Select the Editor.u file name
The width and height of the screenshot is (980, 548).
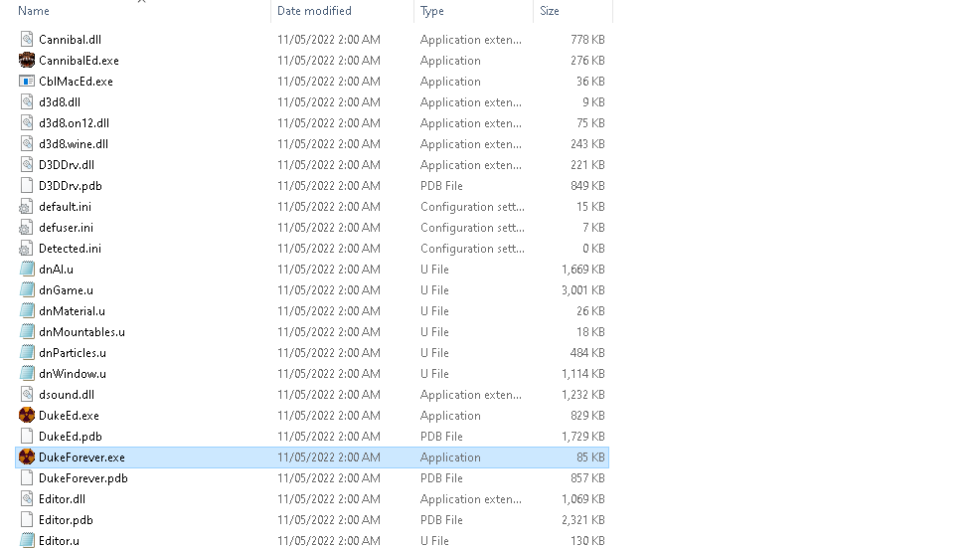pyautogui.click(x=59, y=541)
